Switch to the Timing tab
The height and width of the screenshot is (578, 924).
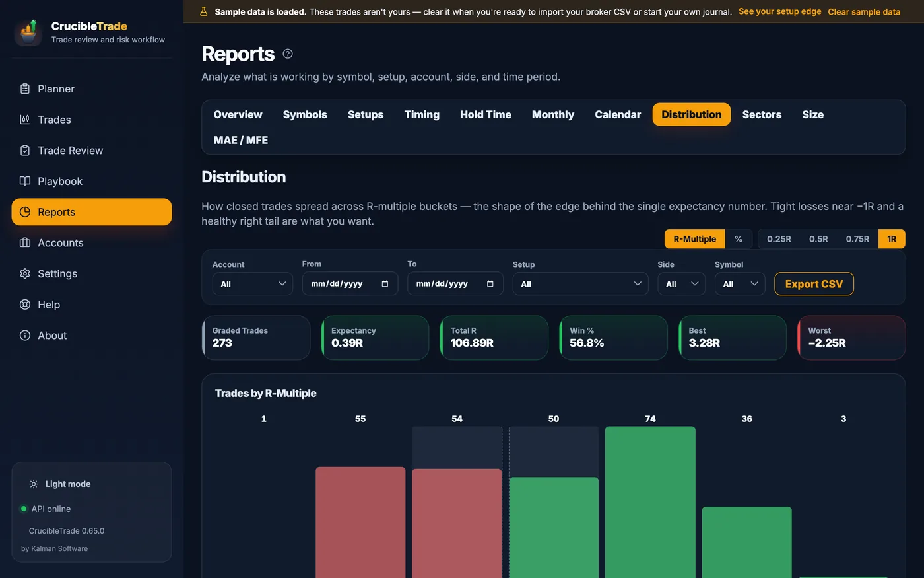(x=422, y=114)
